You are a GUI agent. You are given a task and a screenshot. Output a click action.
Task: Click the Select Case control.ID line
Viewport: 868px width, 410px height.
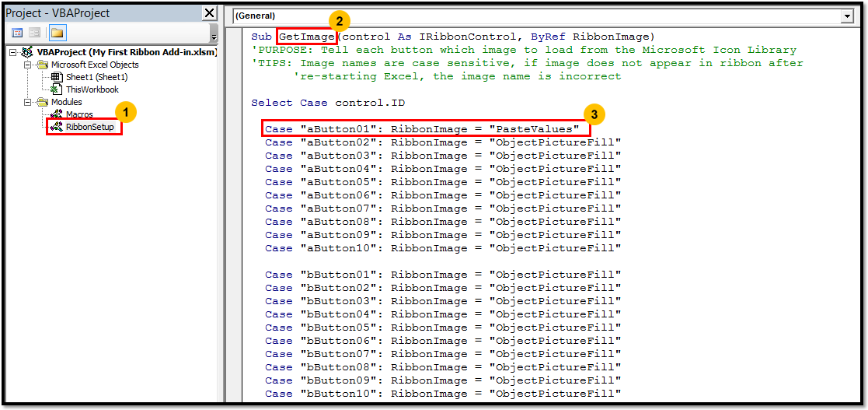pyautogui.click(x=328, y=103)
